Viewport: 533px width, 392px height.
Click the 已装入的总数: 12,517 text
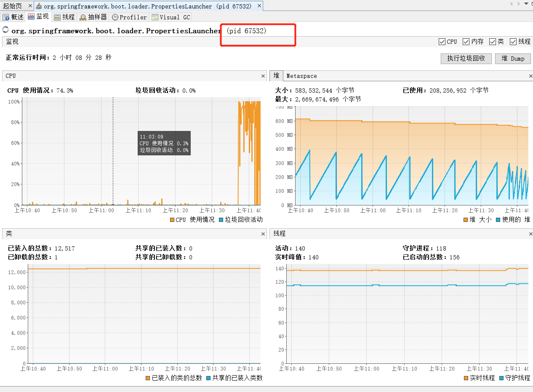coord(41,248)
